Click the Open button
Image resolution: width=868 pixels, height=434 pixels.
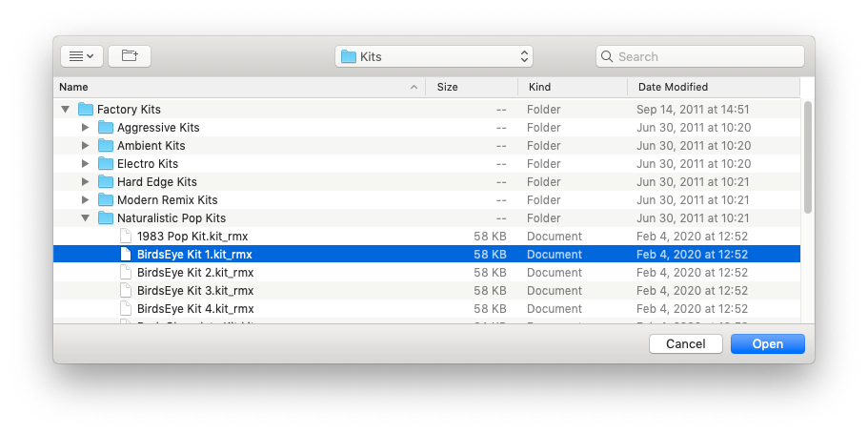tap(767, 344)
